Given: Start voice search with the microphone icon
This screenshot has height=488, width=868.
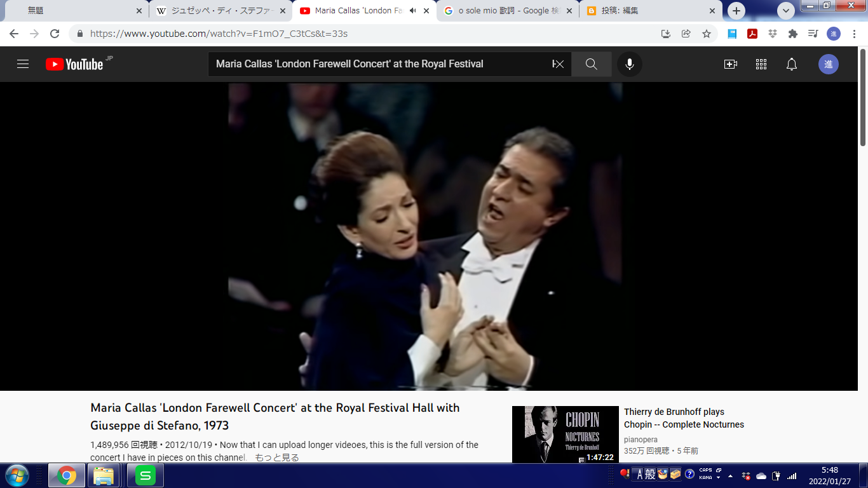Looking at the screenshot, I should click(630, 64).
